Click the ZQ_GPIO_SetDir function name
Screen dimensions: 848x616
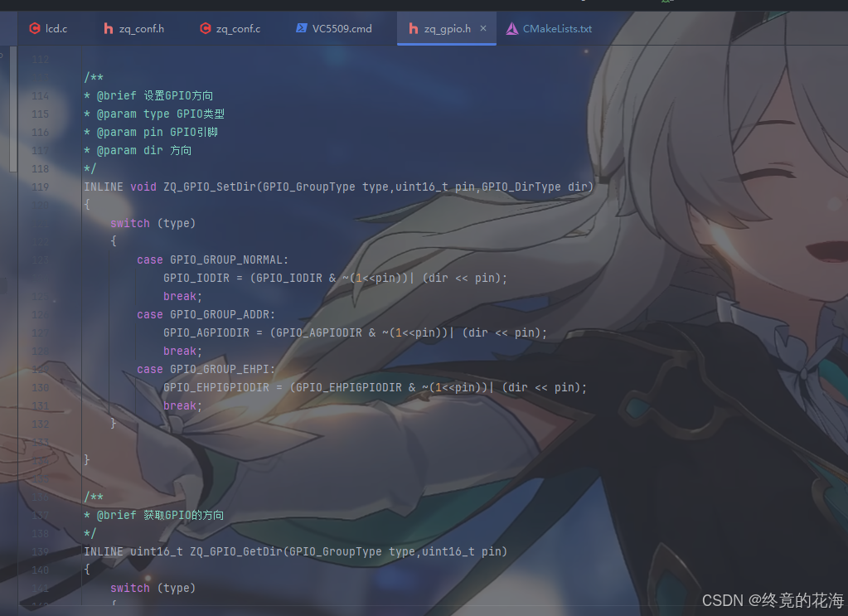[209, 187]
